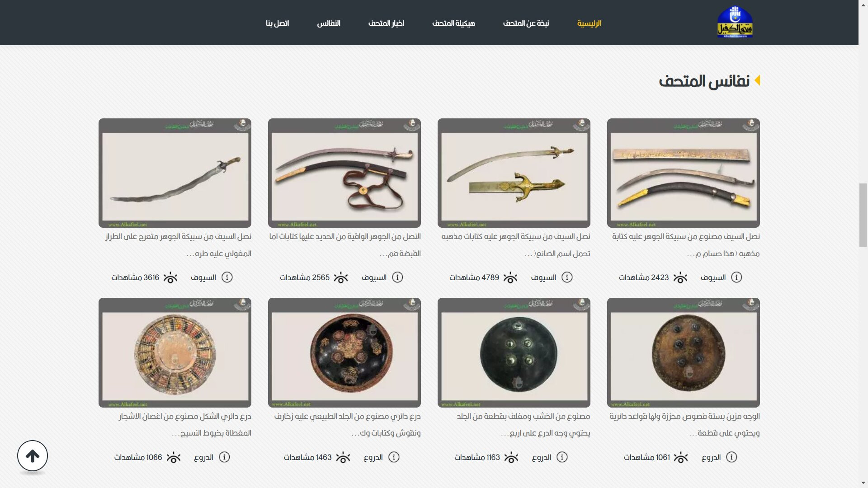
Task: Go to اخبار المتحف page
Action: 386,23
